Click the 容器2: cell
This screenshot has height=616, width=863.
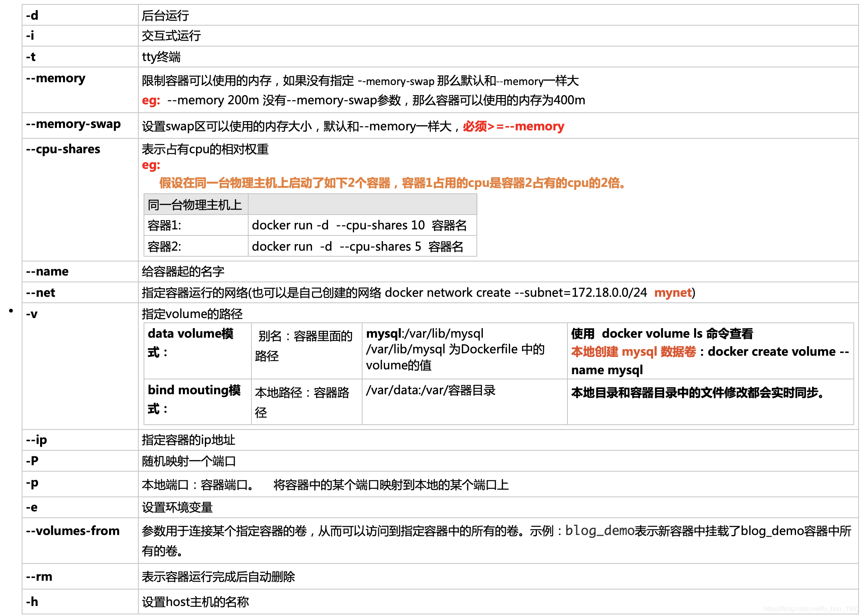point(196,246)
